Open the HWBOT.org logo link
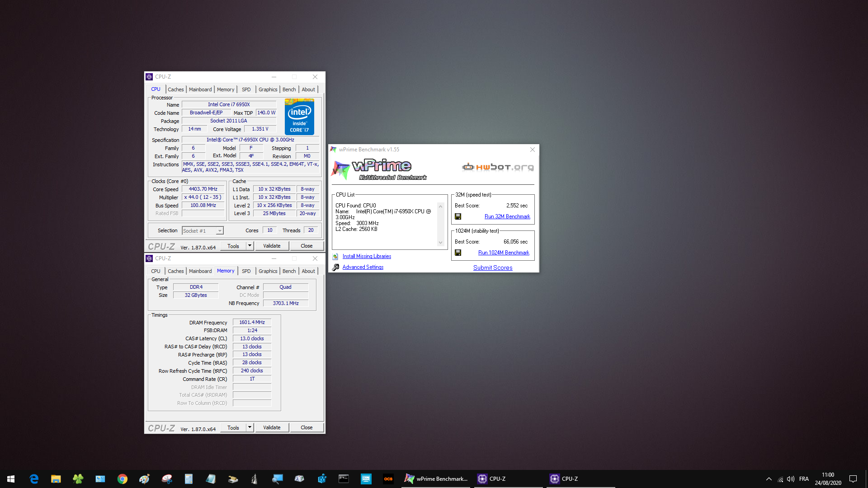This screenshot has height=488, width=868. tap(498, 167)
